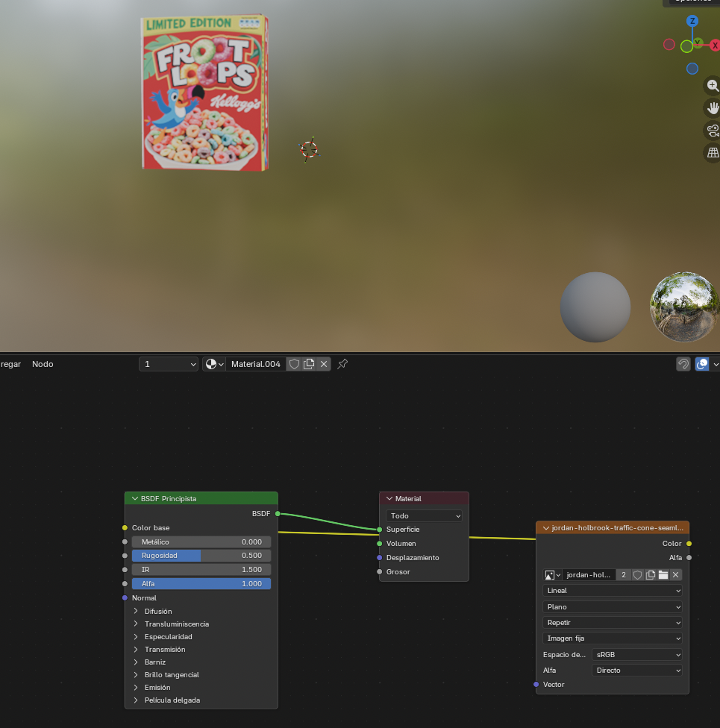Open the 'Todo' dropdown on Material node
The width and height of the screenshot is (720, 728).
(424, 515)
